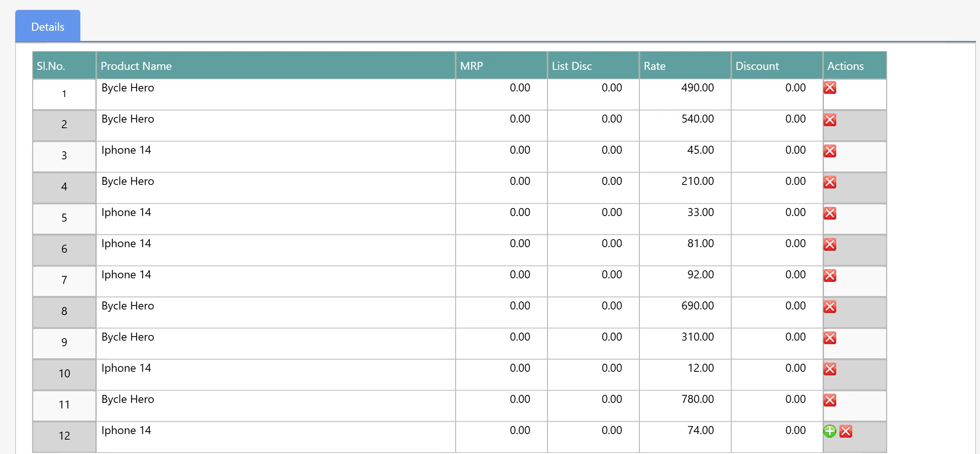Click rate value 780.00
The image size is (980, 454).
coord(697,399)
